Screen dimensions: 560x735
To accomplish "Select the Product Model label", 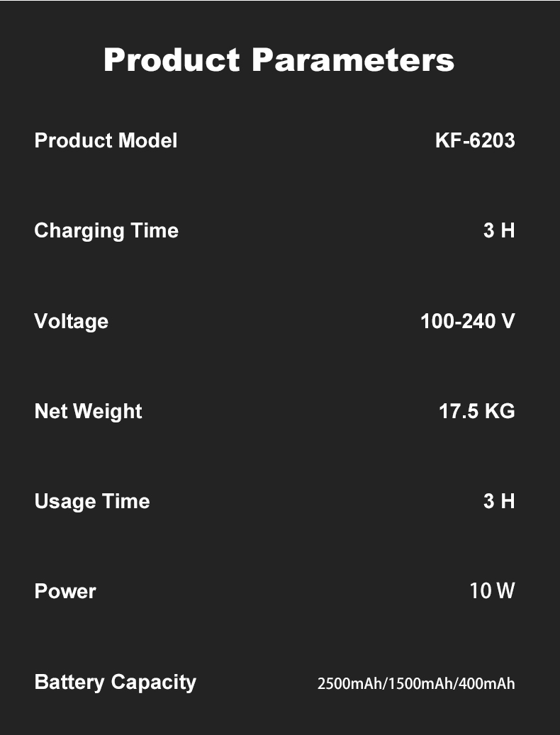I will [x=106, y=140].
